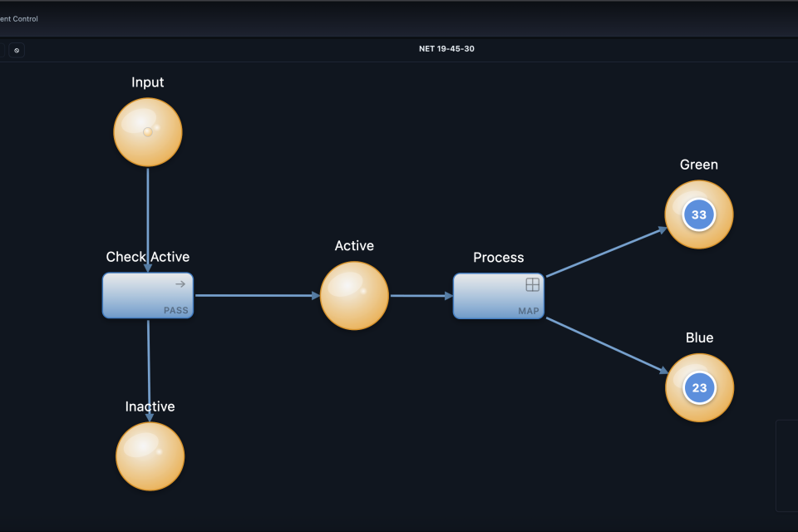The height and width of the screenshot is (532, 798).
Task: Click the token badge showing 23
Action: (x=699, y=388)
